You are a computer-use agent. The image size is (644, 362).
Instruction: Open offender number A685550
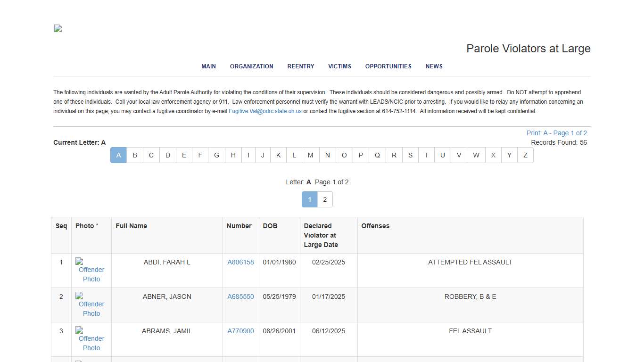click(240, 296)
